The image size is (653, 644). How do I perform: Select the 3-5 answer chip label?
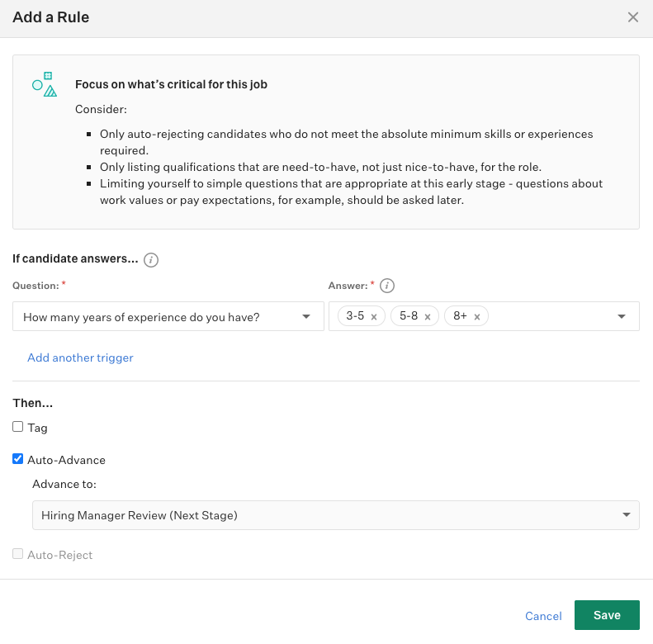pos(355,316)
